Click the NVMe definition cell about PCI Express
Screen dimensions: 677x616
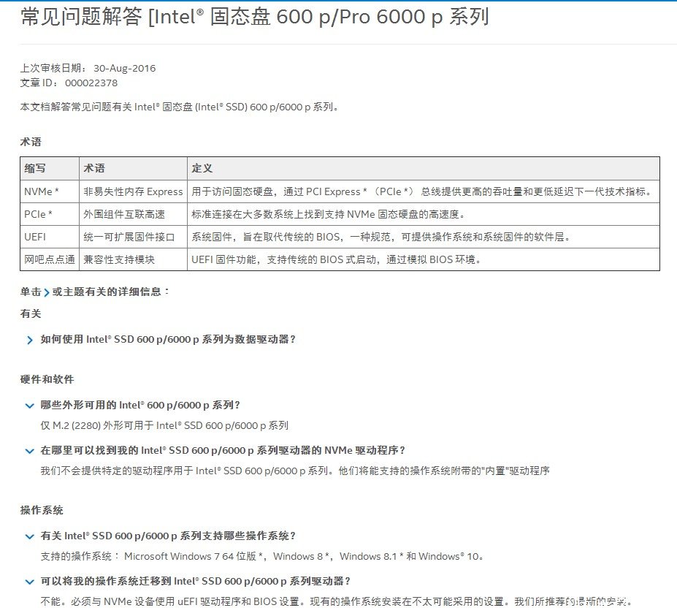click(x=424, y=191)
